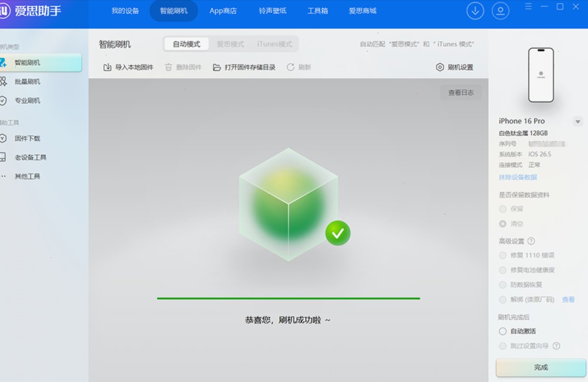This screenshot has width=588, height=382.
Task: Open the user account icon
Action: point(500,11)
